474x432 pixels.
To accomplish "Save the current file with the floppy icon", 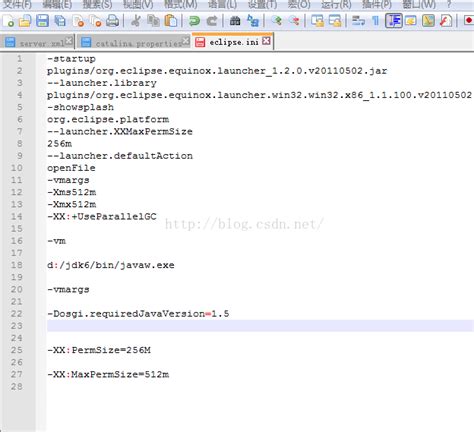I will pyautogui.click(x=43, y=21).
